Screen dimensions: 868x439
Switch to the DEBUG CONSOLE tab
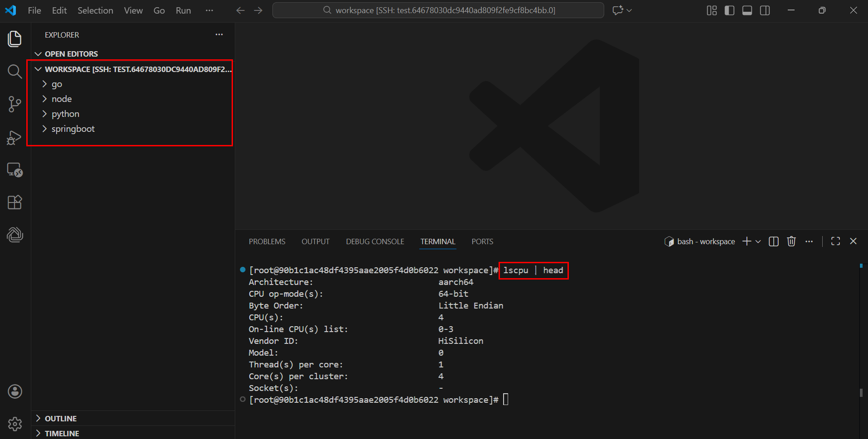pyautogui.click(x=375, y=241)
